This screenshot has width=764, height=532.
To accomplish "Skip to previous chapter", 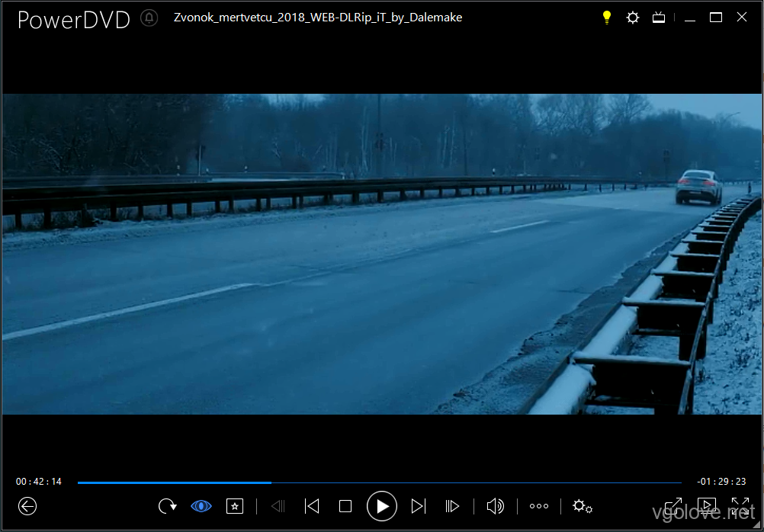I will coord(312,506).
